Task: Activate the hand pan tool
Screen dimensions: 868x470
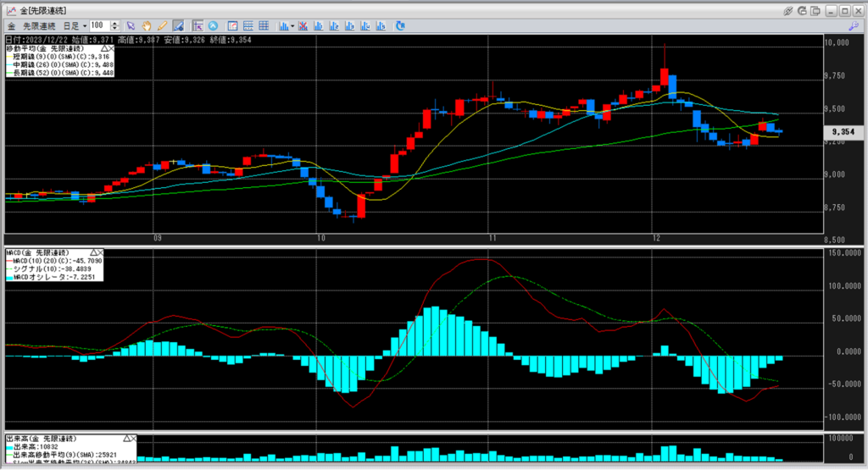Action: coord(147,25)
